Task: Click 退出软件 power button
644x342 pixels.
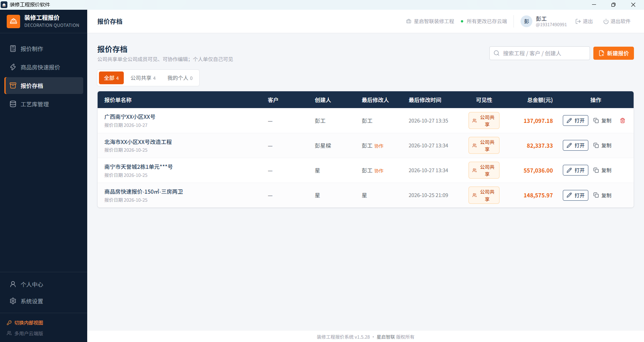Action: point(617,21)
